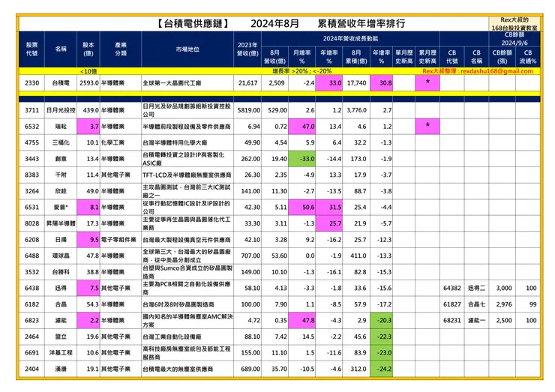The image size is (555, 392).
Task: Click CB code cell 68231
Action: pyautogui.click(x=452, y=320)
